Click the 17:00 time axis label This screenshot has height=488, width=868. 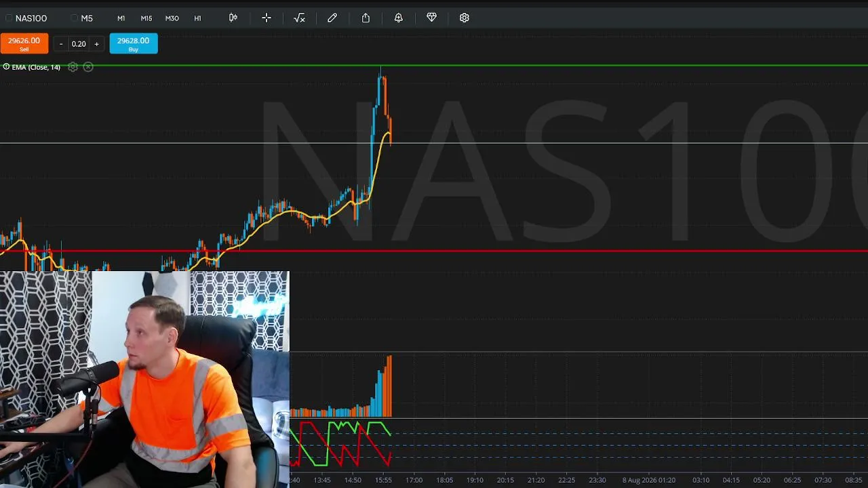(x=414, y=480)
